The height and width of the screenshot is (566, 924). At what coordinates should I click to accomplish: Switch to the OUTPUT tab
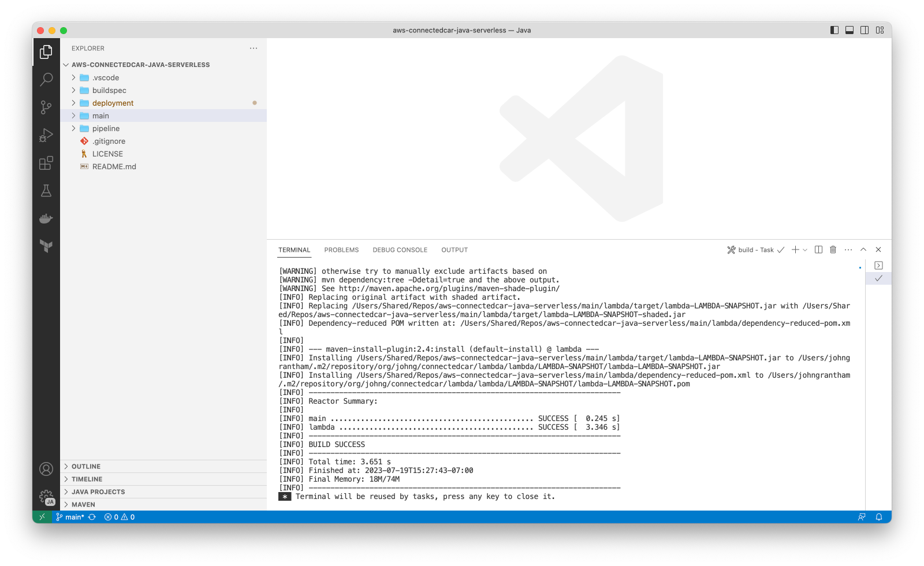coord(454,250)
